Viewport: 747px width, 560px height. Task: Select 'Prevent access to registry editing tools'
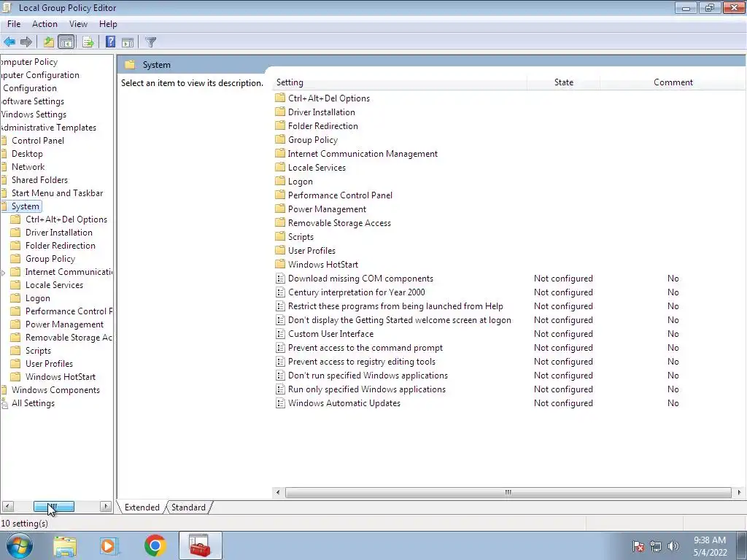point(362,362)
